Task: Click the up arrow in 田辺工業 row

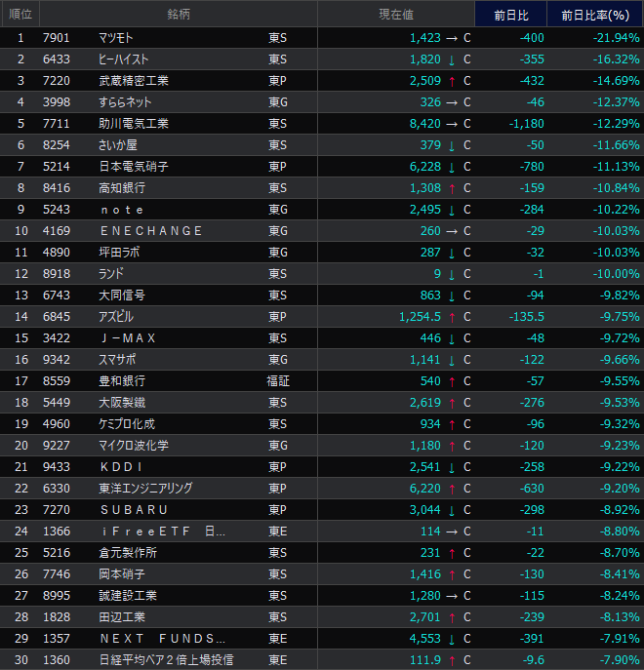Action: [x=452, y=617]
